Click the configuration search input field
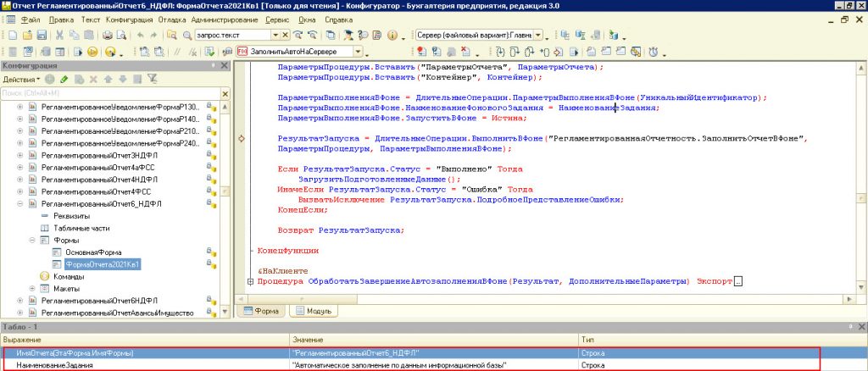This screenshot has height=371, width=868. coord(102,93)
